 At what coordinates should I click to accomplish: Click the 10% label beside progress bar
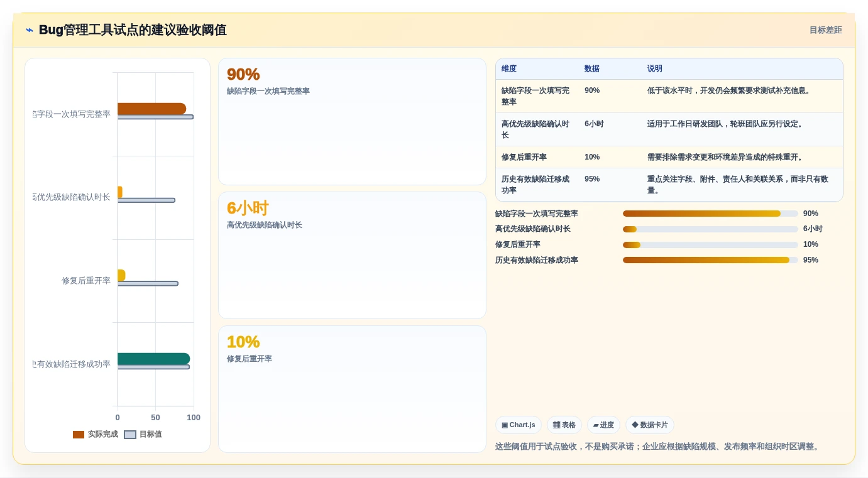point(811,244)
